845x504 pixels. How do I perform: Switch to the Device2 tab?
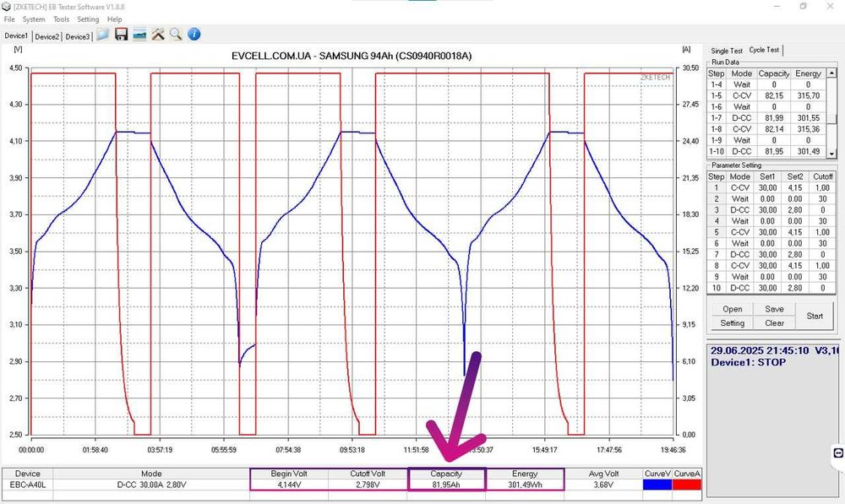[46, 36]
